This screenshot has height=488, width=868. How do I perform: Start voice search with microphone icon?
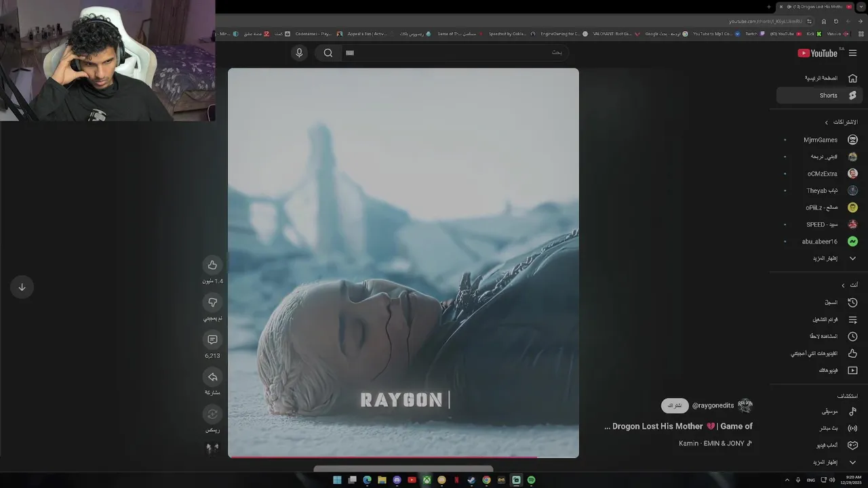(299, 53)
